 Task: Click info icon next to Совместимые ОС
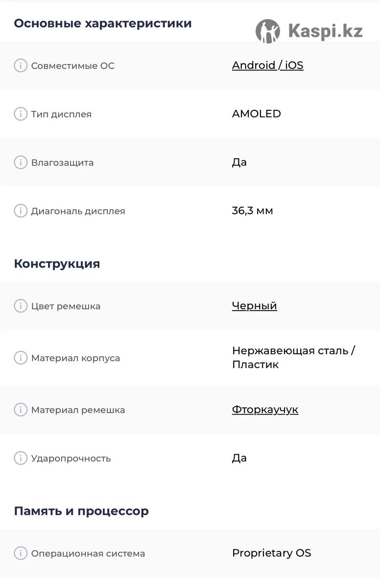coord(20,65)
